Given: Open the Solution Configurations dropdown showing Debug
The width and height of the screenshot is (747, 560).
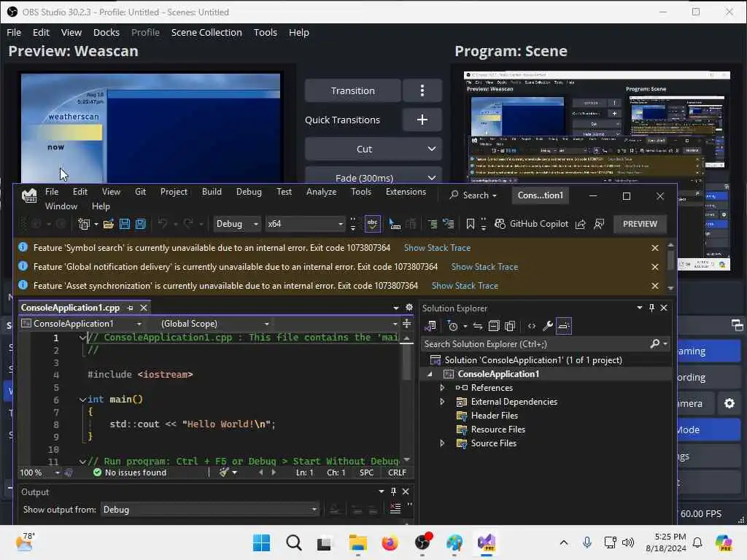Looking at the screenshot, I should [x=237, y=224].
